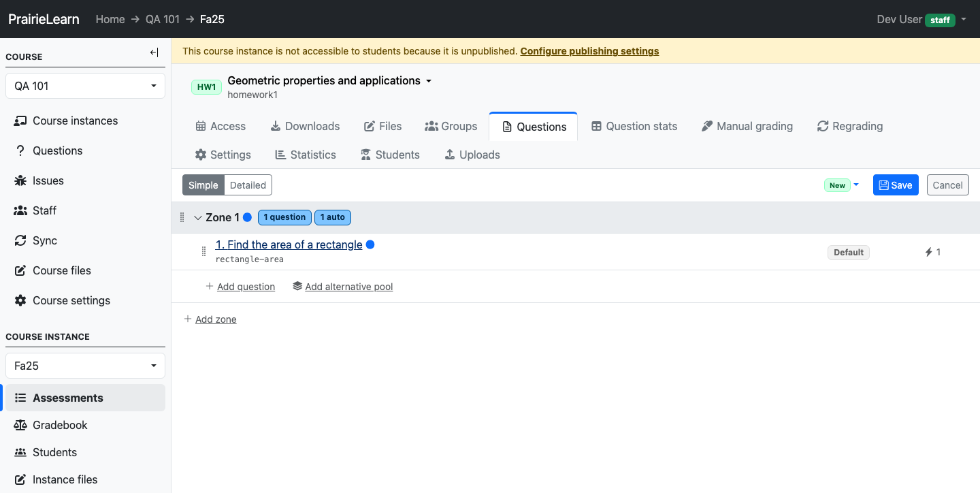Click the Issues bug icon
980x493 pixels.
20,180
